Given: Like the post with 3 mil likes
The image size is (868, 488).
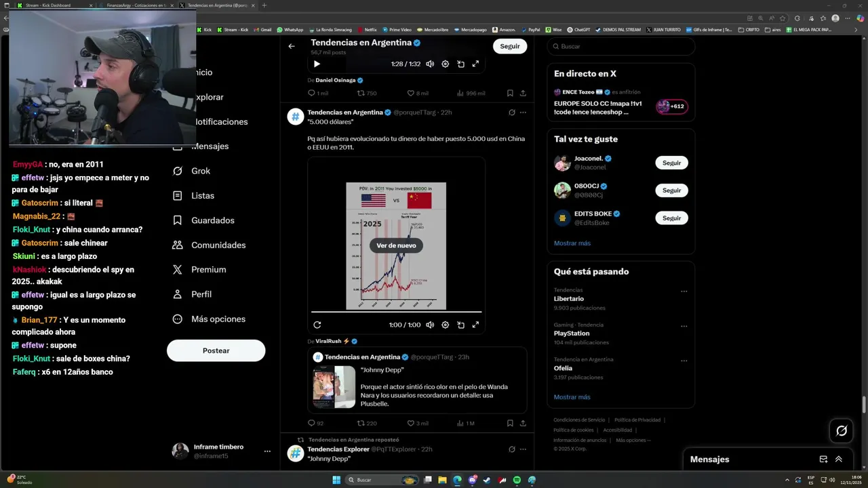Looking at the screenshot, I should (418, 423).
